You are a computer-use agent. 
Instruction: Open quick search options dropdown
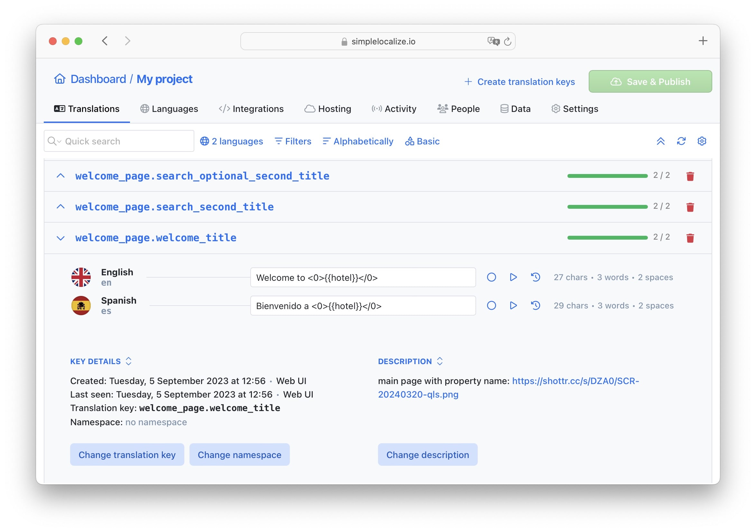pyautogui.click(x=54, y=141)
